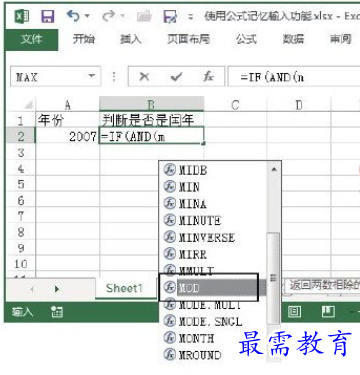Viewport: 360px width, 375px height.
Task: Click the next-sheet navigation arrow
Action: [x=57, y=289]
